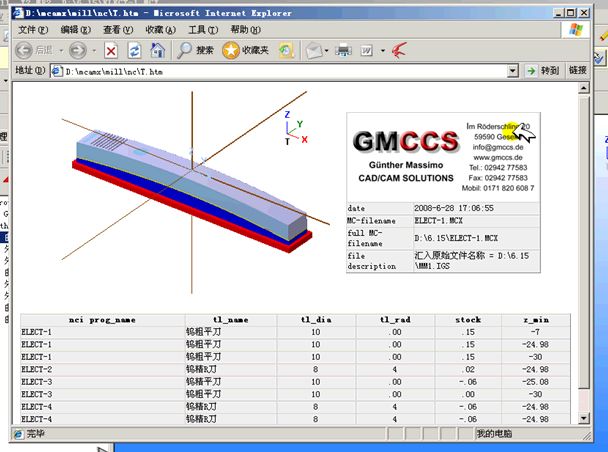
Task: Click the scrollbar up arrow
Action: [584, 88]
